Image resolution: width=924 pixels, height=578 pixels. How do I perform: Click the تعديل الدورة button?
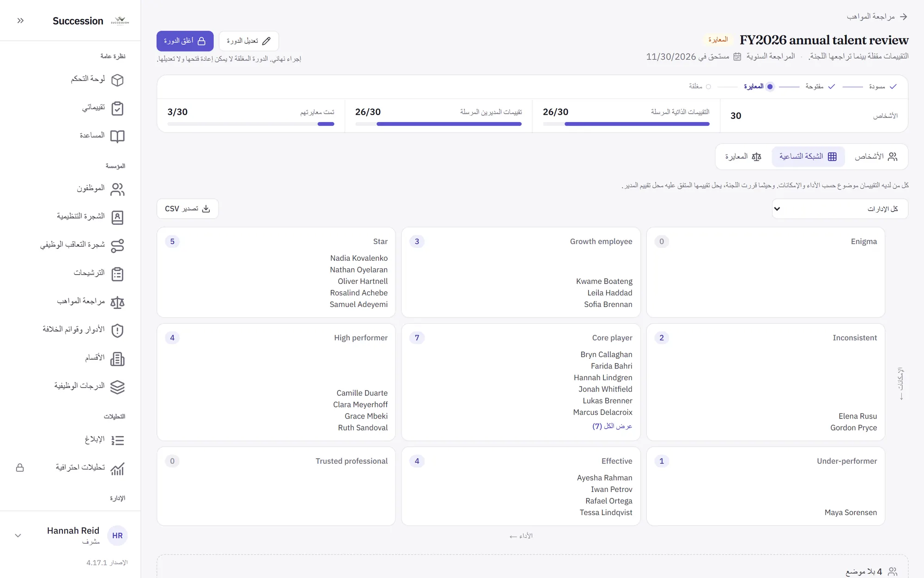coord(249,41)
